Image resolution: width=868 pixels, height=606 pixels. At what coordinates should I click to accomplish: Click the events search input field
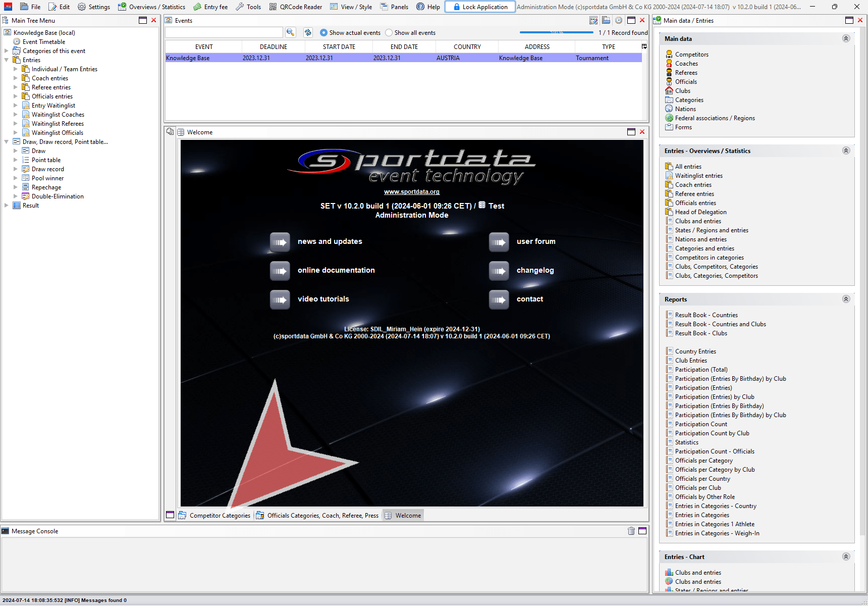224,33
